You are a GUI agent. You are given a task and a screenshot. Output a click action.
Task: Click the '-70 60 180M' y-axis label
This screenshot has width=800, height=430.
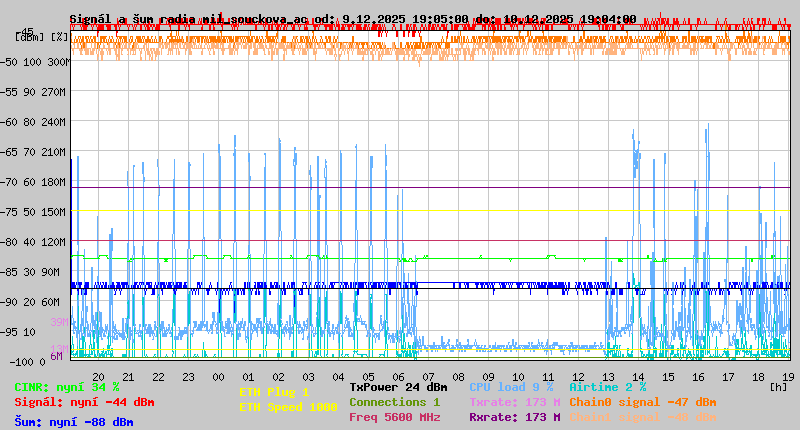[33, 182]
